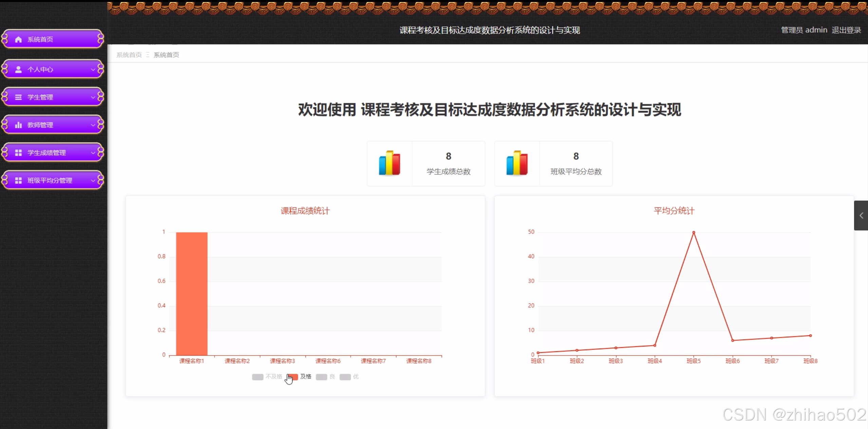Click the home icon in 系统首页 menu
Image resolution: width=868 pixels, height=429 pixels.
18,39
